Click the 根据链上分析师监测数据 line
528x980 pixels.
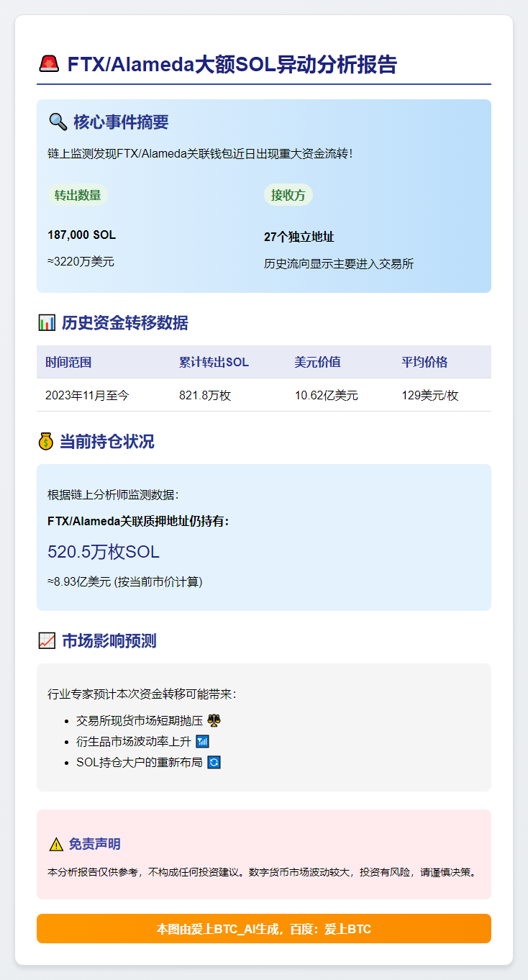click(x=113, y=494)
